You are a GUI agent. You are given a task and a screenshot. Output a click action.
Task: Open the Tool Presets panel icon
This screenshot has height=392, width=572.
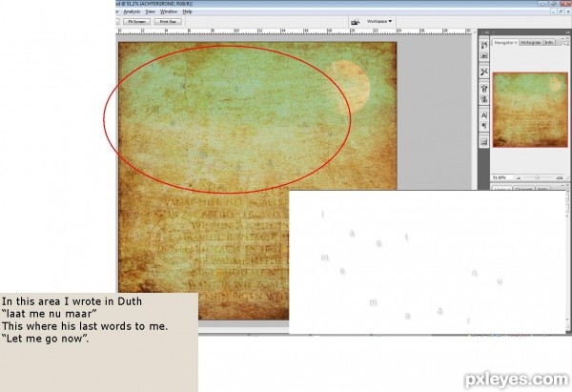(484, 72)
